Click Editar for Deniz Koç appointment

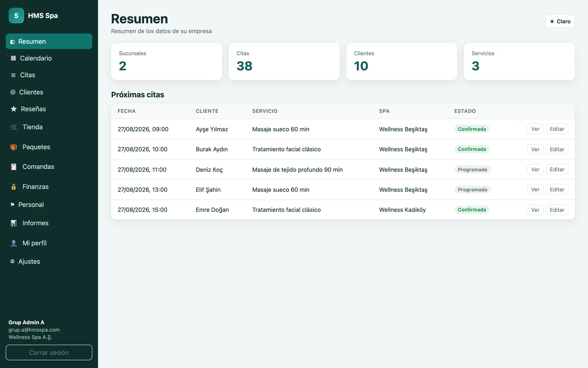pyautogui.click(x=557, y=170)
